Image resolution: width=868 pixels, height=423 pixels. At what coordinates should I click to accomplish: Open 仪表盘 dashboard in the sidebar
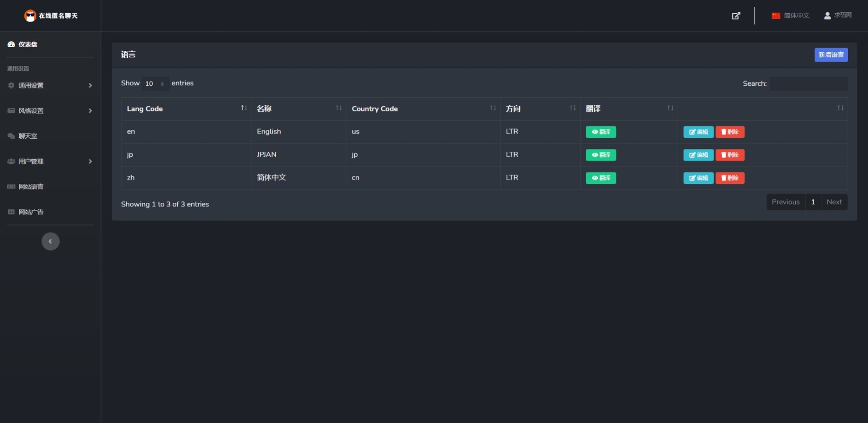point(28,44)
